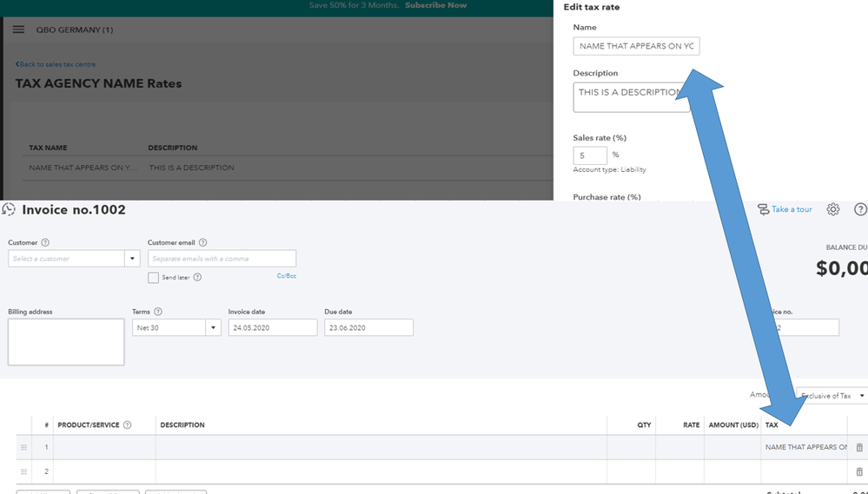
Task: Click the DESCRIPTION cell of line 2
Action: pyautogui.click(x=381, y=471)
